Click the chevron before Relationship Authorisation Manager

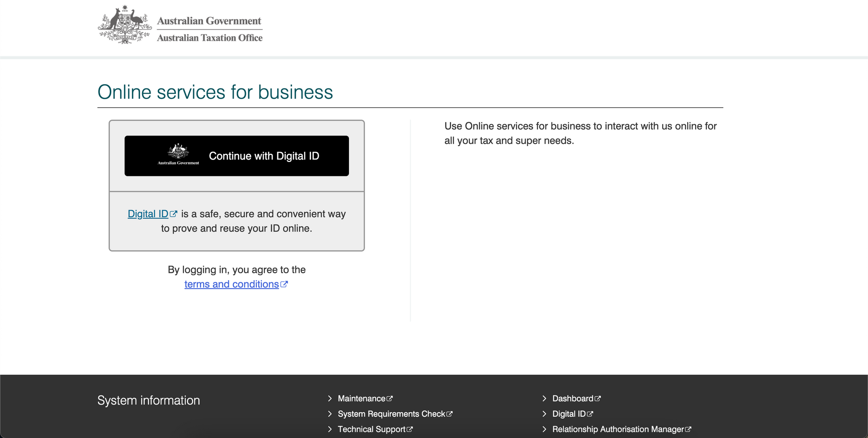[x=544, y=429]
